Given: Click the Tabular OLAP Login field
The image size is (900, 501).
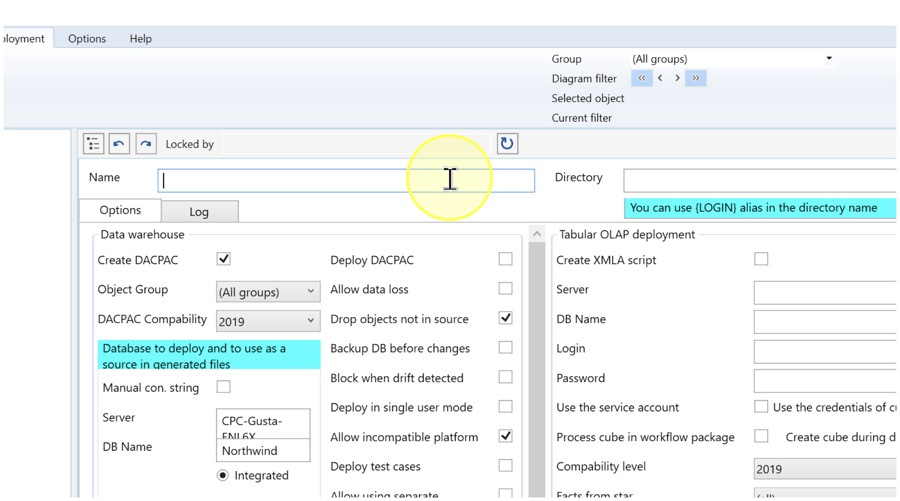Looking at the screenshot, I should point(825,351).
